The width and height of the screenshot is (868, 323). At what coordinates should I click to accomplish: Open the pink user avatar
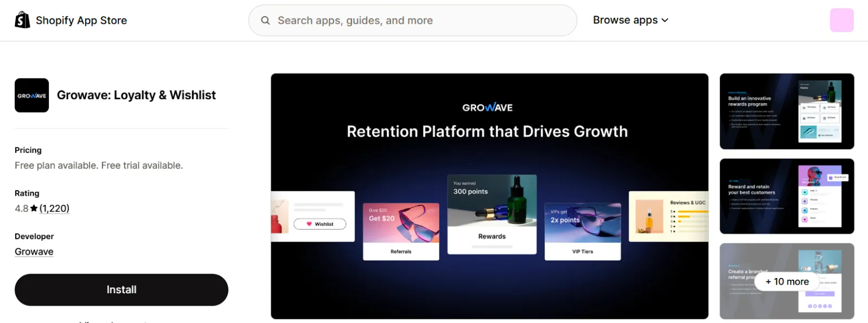(x=841, y=20)
